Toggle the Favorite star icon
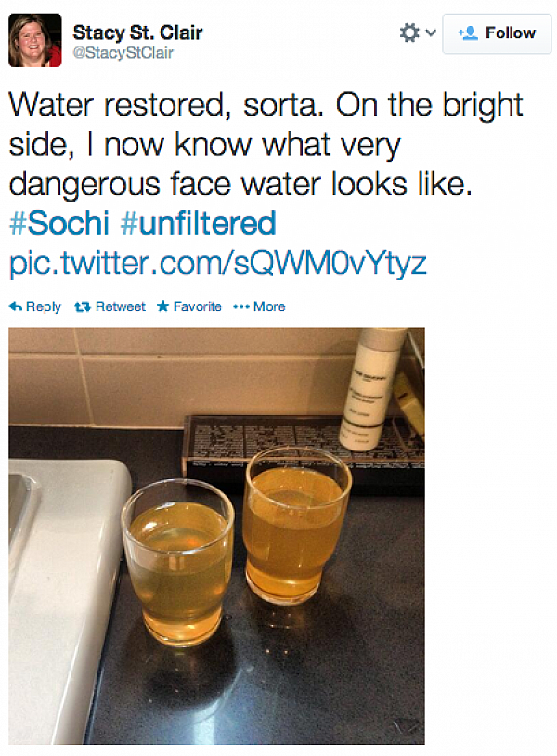This screenshot has height=756, width=557. point(162,306)
